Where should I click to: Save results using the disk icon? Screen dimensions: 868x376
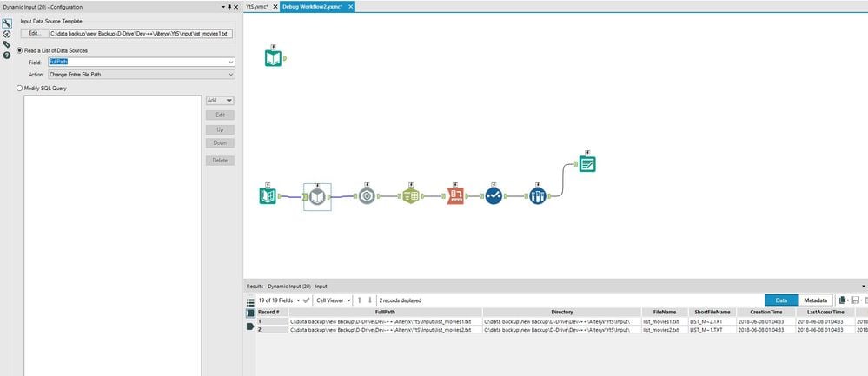(855, 300)
